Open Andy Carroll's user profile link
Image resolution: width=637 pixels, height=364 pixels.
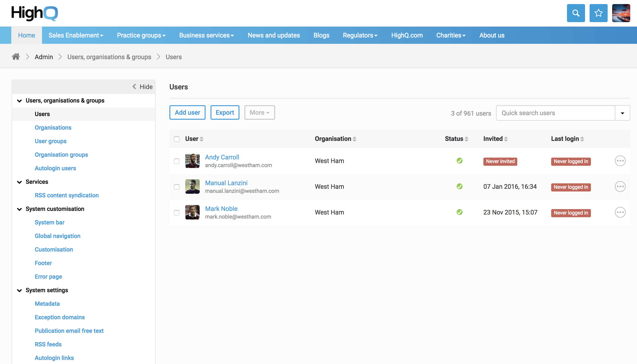tap(222, 157)
